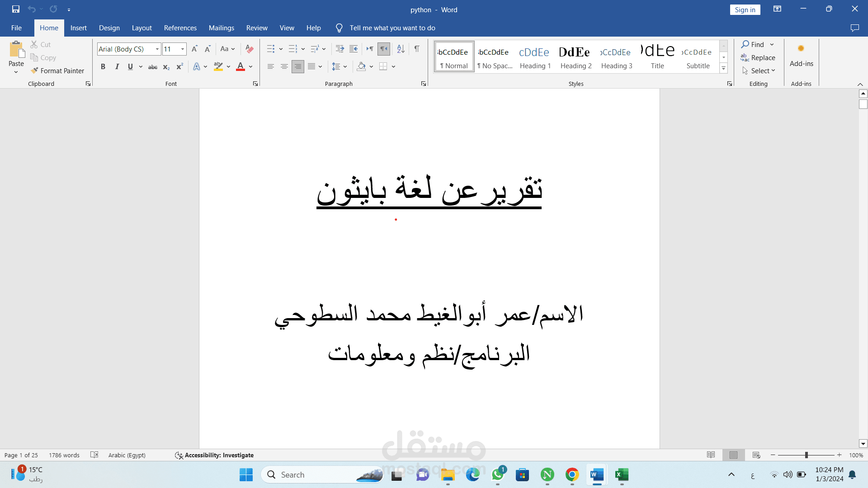Expand the Styles gallery More arrow
Image resolution: width=868 pixels, height=488 pixels.
coord(723,68)
